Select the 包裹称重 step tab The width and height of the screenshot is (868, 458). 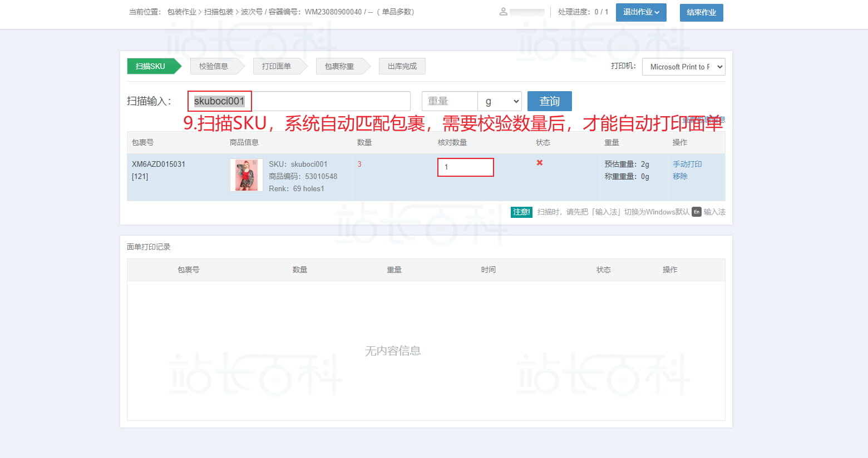[x=339, y=66]
